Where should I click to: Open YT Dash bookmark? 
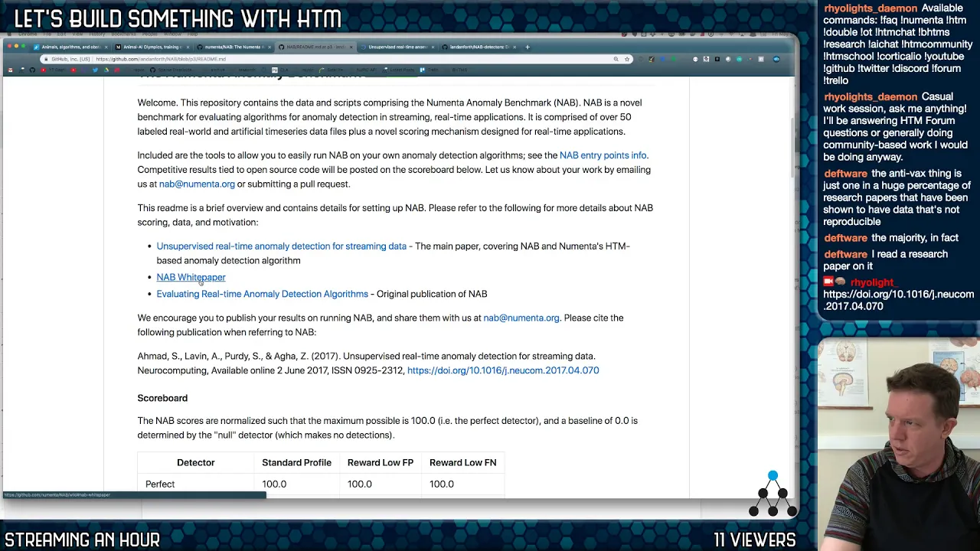[x=54, y=70]
